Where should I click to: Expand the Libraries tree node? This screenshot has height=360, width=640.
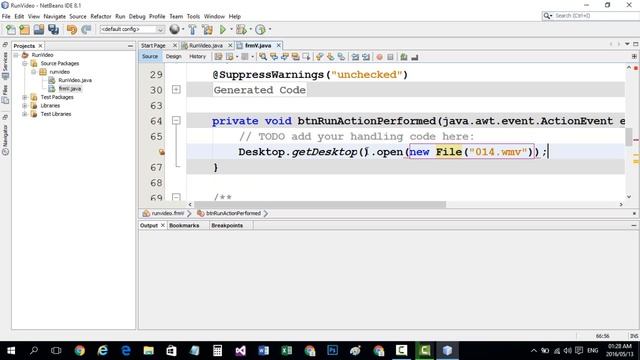(x=24, y=105)
